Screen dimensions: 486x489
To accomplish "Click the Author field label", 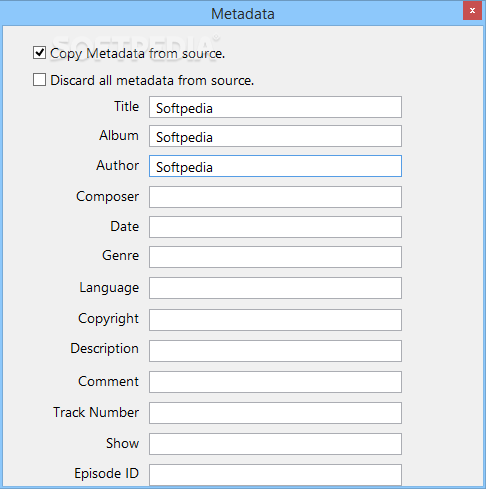I will [x=118, y=165].
